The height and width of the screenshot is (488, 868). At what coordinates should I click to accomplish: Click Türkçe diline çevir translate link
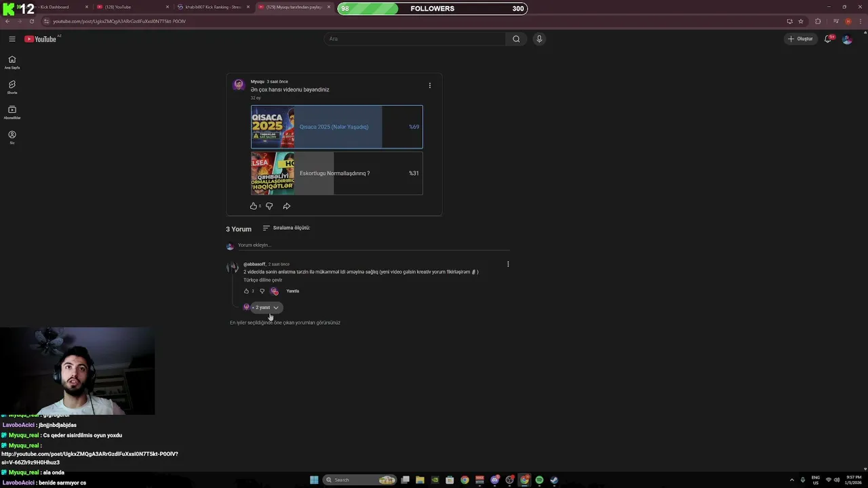point(263,280)
